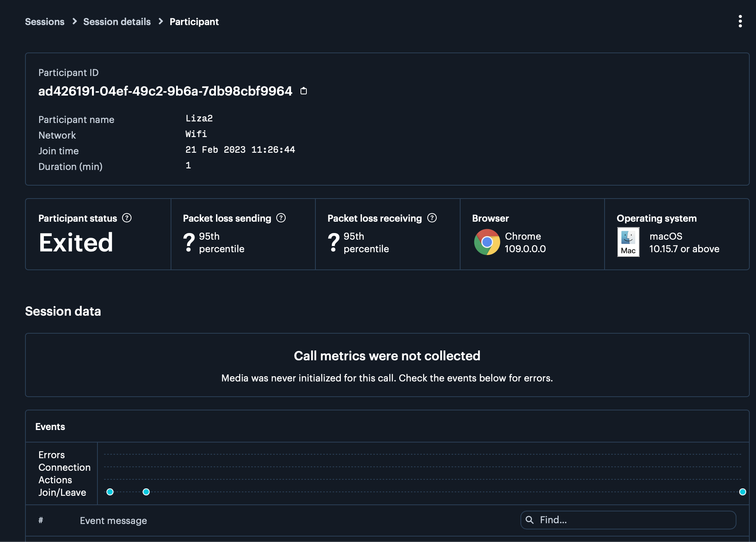Toggle the Join/Leave event row
The height and width of the screenshot is (542, 756).
(x=62, y=492)
